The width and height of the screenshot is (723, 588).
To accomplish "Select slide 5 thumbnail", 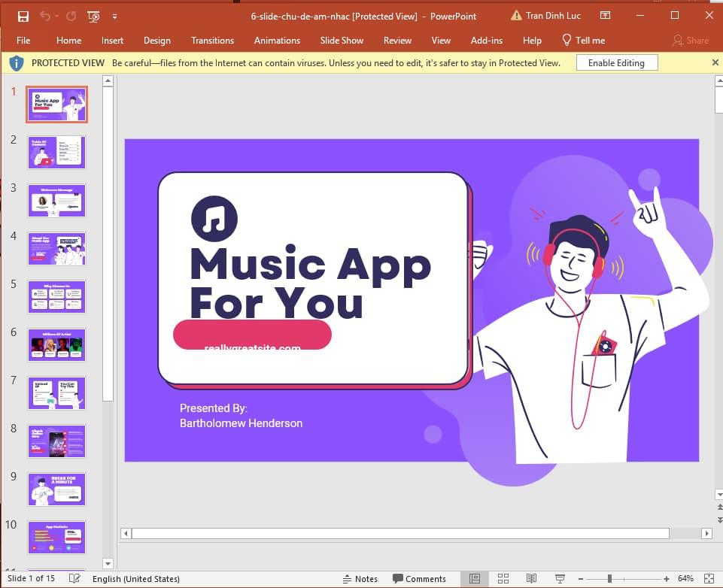I will point(57,297).
